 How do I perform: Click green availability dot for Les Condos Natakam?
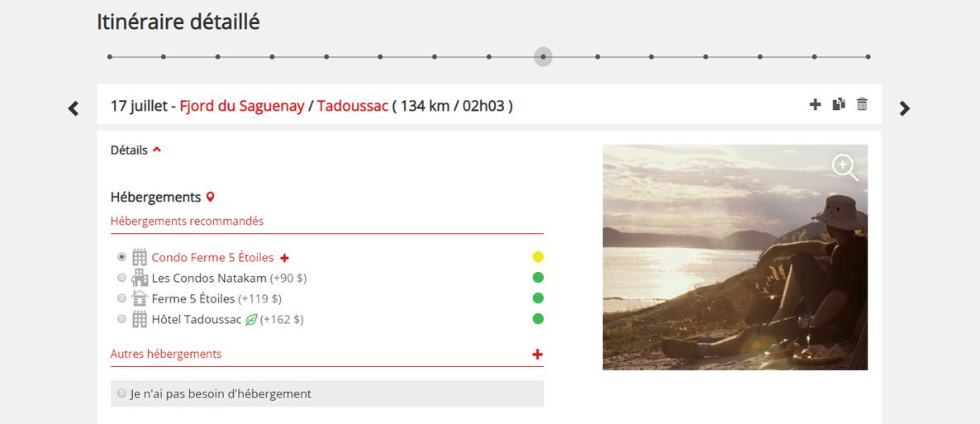click(x=537, y=277)
